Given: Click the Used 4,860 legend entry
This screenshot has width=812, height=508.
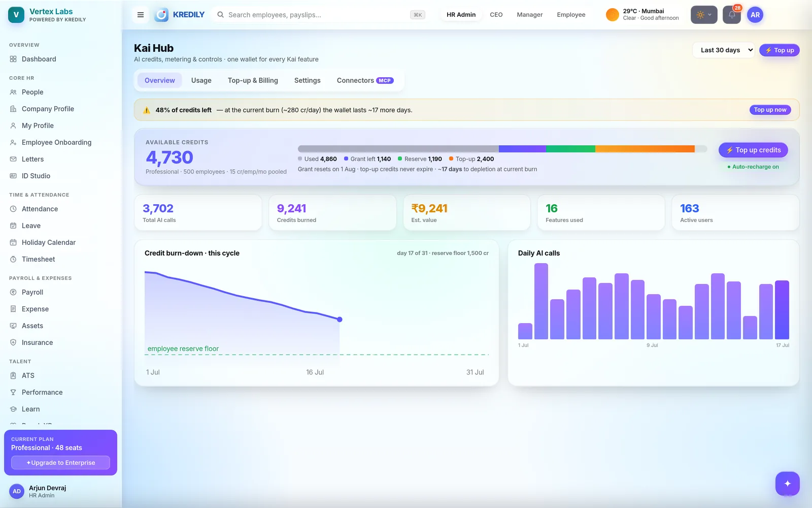Looking at the screenshot, I should (x=317, y=159).
